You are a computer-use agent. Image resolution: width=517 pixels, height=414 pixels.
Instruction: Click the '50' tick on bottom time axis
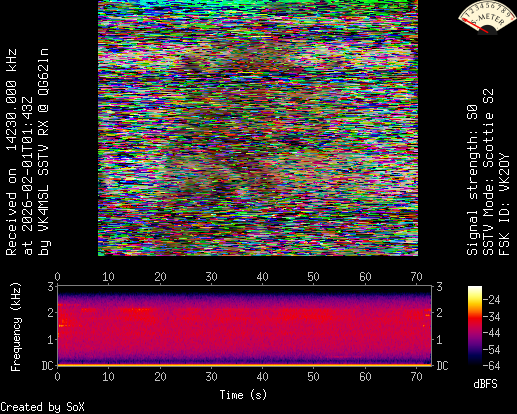pos(314,377)
